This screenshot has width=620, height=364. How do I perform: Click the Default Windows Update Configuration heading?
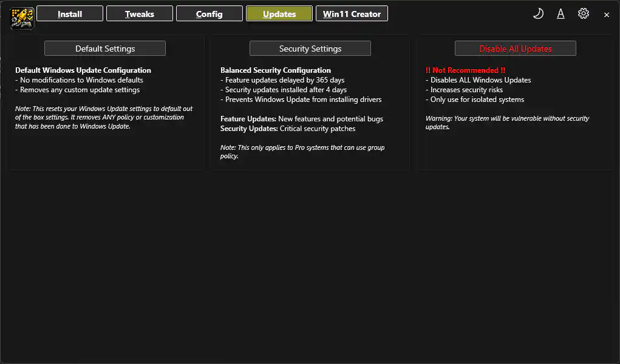[83, 70]
